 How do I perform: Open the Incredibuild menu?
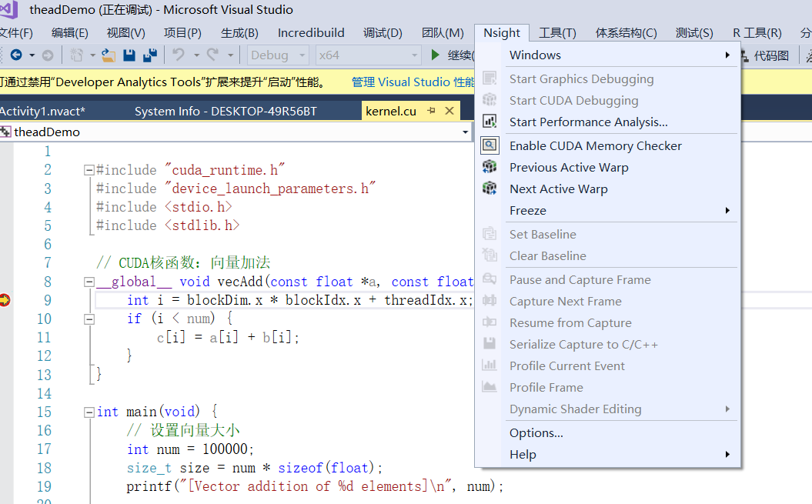(311, 32)
